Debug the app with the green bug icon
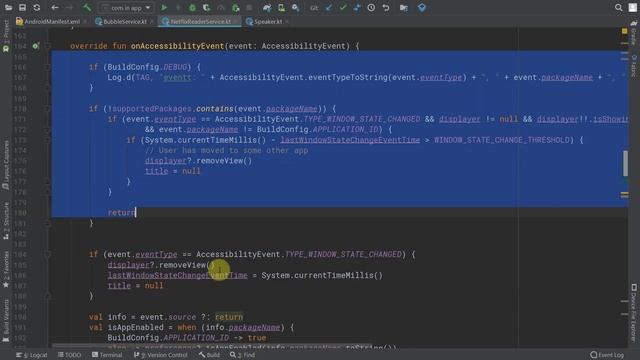The image size is (640, 360). pyautogui.click(x=192, y=8)
